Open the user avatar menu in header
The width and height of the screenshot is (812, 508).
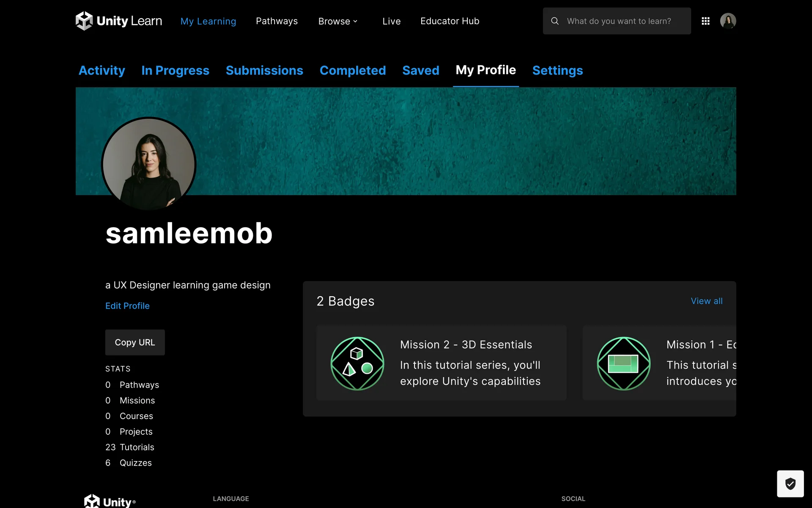coord(728,21)
